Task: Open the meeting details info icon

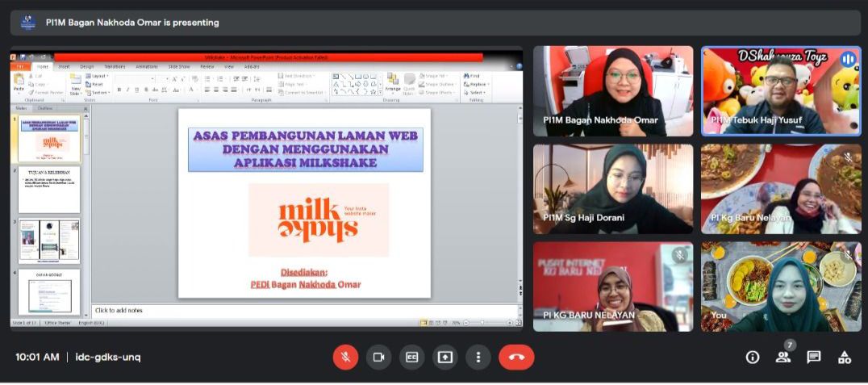Action: click(x=753, y=358)
